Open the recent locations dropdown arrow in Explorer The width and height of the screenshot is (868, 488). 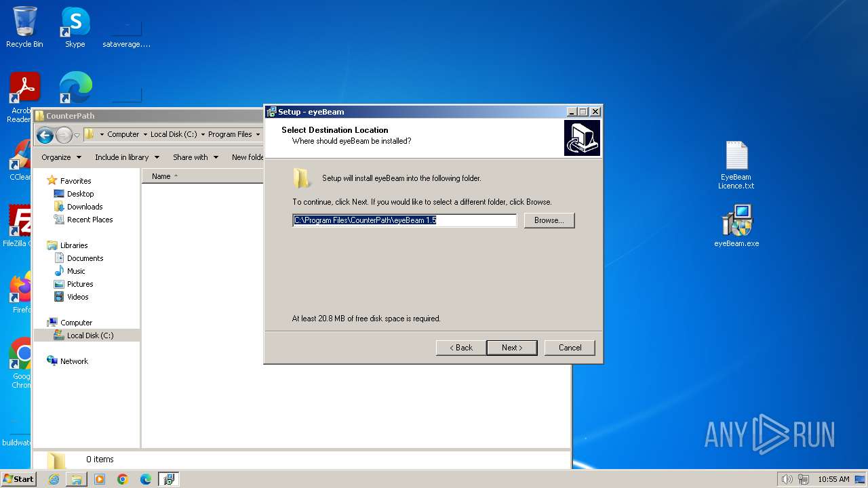(77, 135)
